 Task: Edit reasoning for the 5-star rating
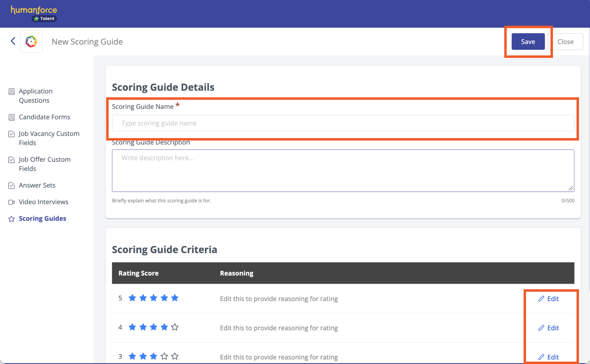548,298
